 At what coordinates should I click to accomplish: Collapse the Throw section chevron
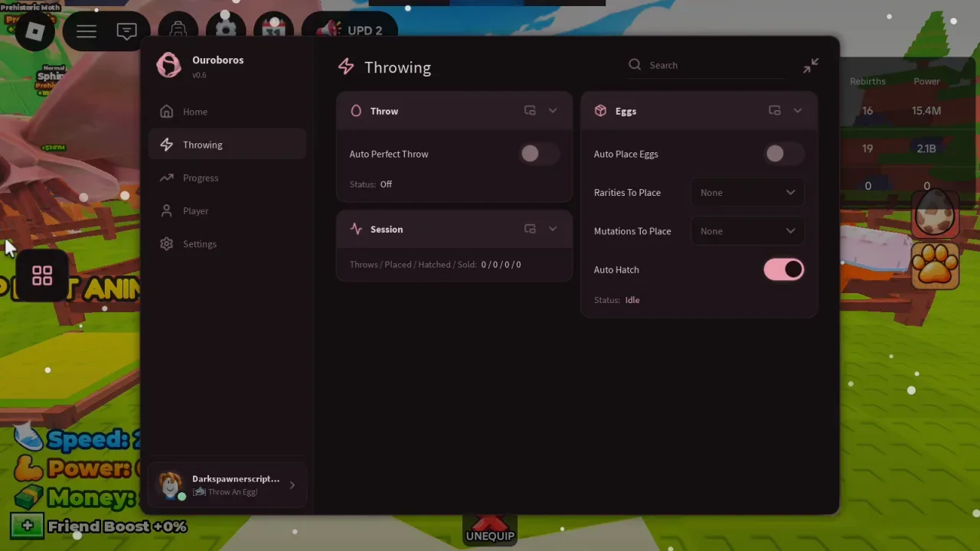[x=553, y=111]
